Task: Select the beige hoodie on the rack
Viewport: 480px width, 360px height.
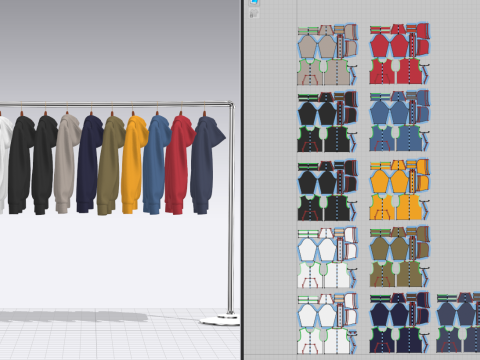Action: 67,163
